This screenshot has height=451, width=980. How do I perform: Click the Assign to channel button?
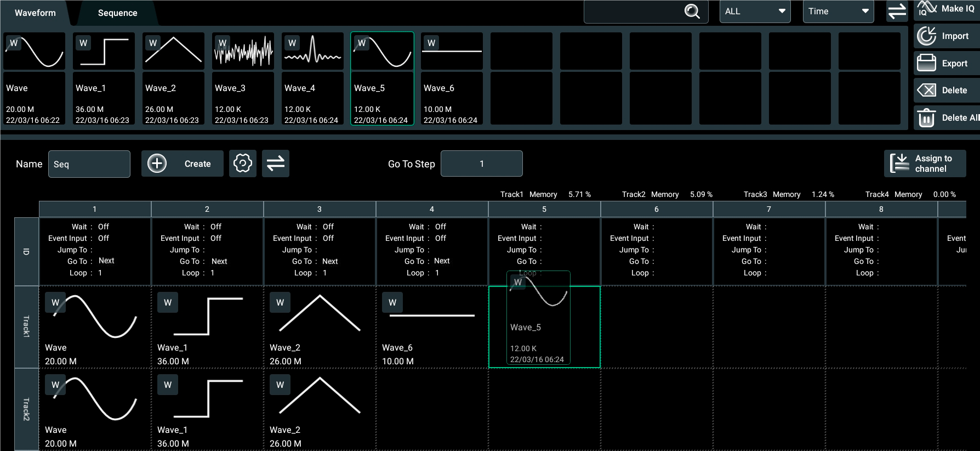click(925, 164)
